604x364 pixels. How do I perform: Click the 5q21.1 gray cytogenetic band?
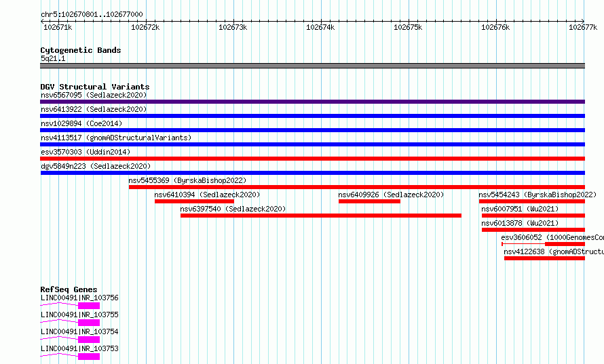[312, 66]
